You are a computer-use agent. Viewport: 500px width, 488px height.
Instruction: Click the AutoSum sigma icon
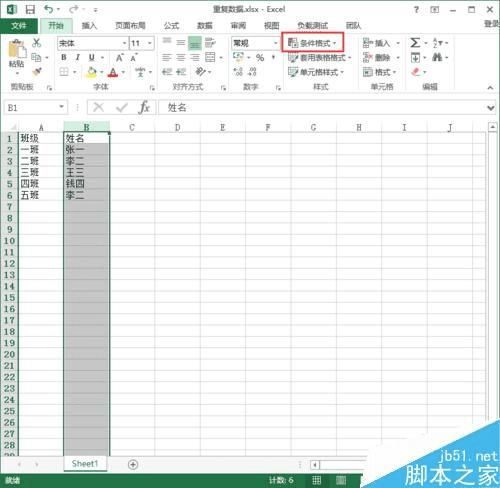pos(415,43)
